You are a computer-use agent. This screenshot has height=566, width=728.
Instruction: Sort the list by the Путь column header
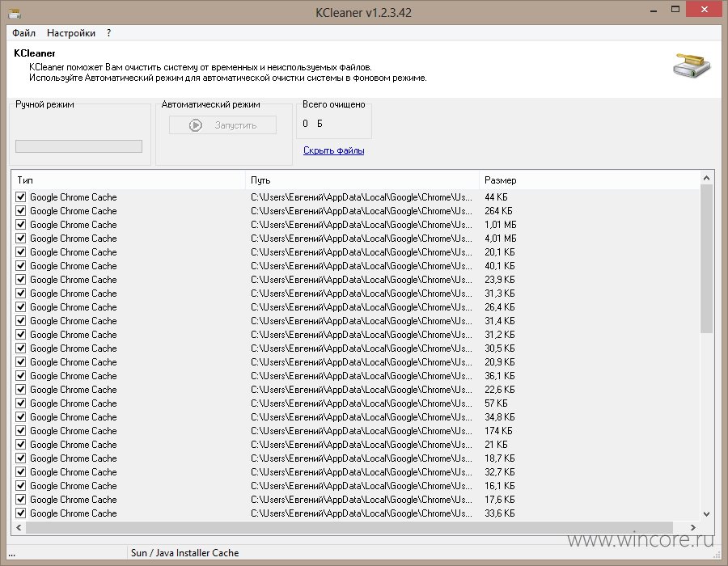pyautogui.click(x=362, y=180)
